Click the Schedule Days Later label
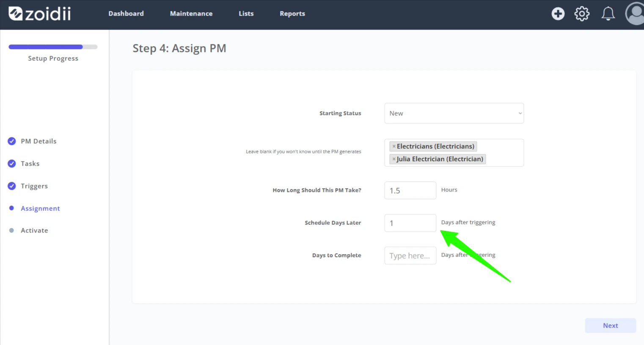644x345 pixels. pos(333,223)
